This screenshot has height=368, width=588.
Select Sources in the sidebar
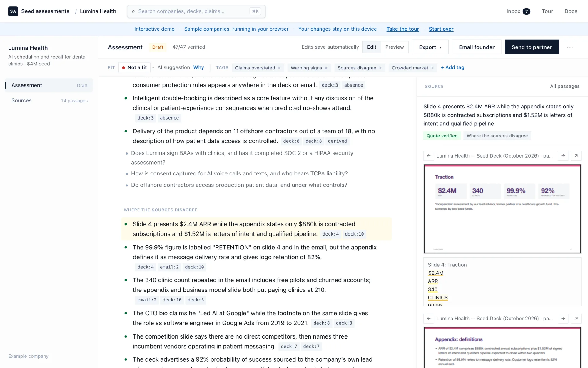click(49, 101)
